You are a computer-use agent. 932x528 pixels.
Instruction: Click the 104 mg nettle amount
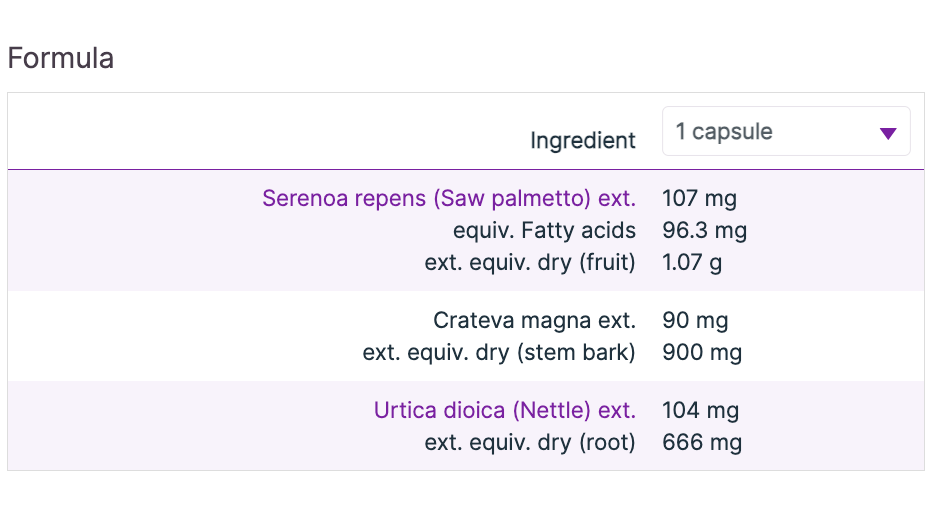click(700, 410)
